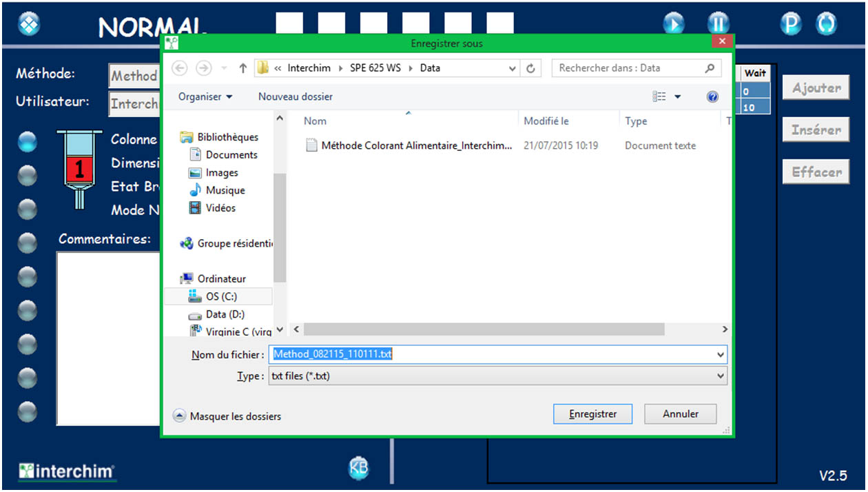Screen dimensions: 868x492
Task: Click the navigation pane vertical scrollbar
Action: pos(280,227)
